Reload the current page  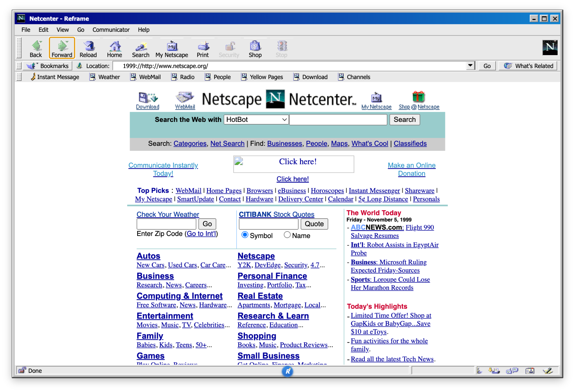click(x=88, y=49)
